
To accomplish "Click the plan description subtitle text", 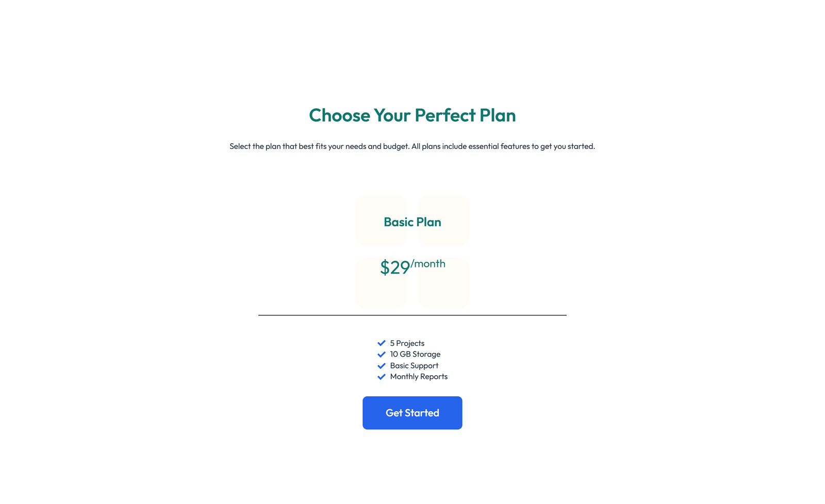I will click(x=412, y=146).
